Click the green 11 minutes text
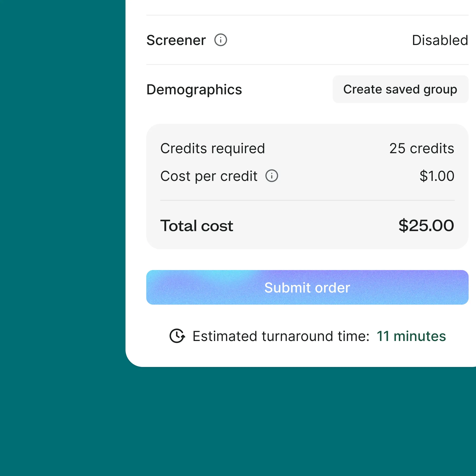 pos(411,336)
